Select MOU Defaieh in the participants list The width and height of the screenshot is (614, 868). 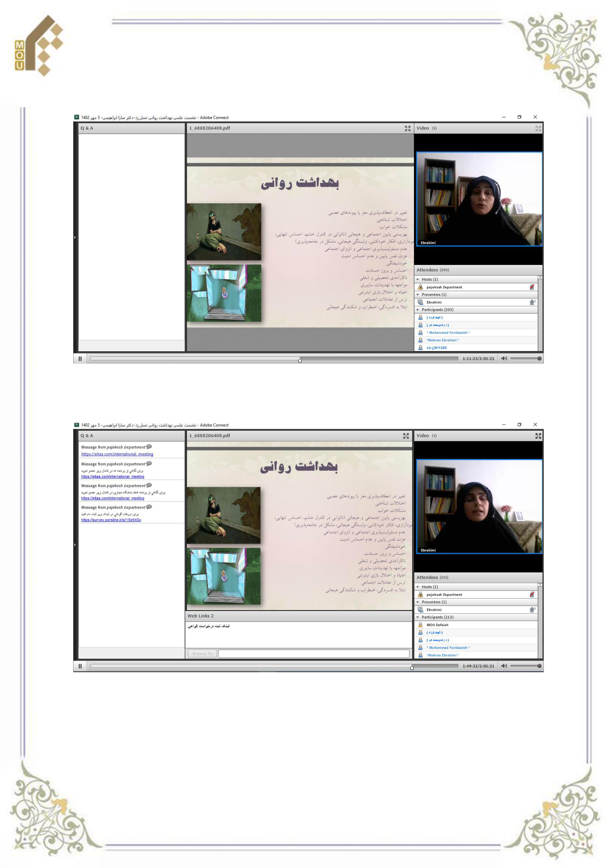click(x=476, y=625)
